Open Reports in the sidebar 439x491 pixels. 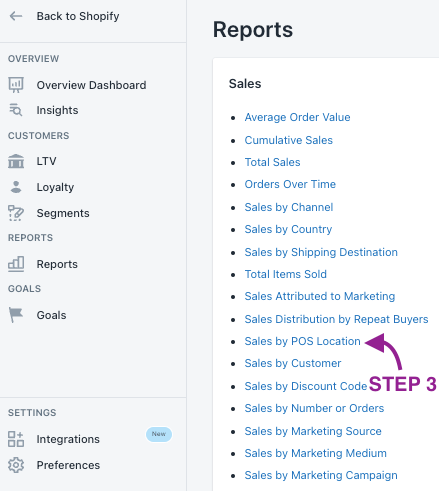[57, 264]
